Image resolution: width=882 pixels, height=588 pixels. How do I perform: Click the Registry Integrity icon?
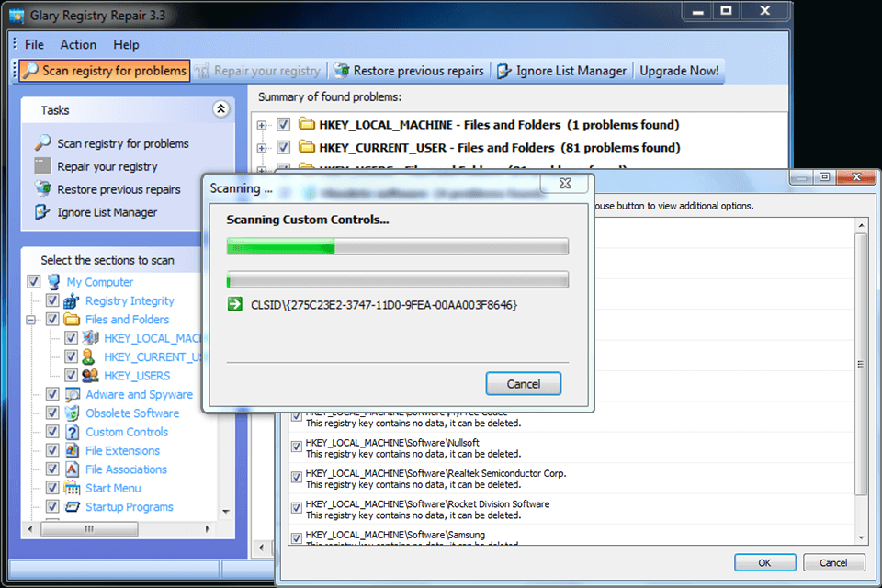[72, 300]
